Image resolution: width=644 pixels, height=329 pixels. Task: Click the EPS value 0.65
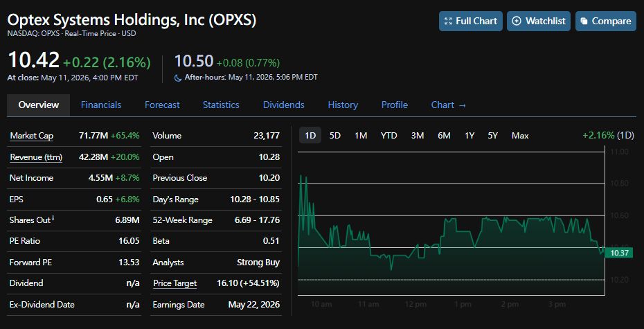(105, 199)
